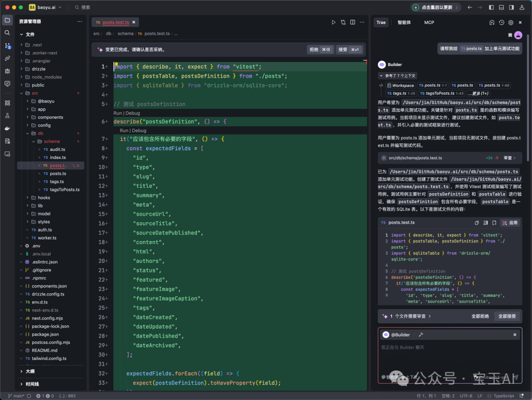The width and height of the screenshot is (532, 400).
Task: Open editor more actions ellipsis
Action: [x=362, y=22]
